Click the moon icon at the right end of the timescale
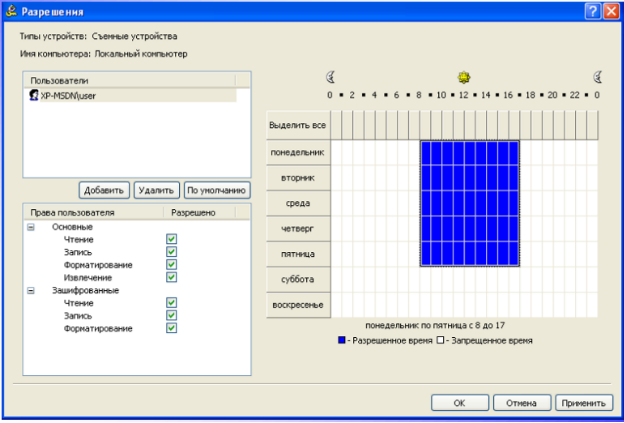624x423 pixels. coord(597,77)
